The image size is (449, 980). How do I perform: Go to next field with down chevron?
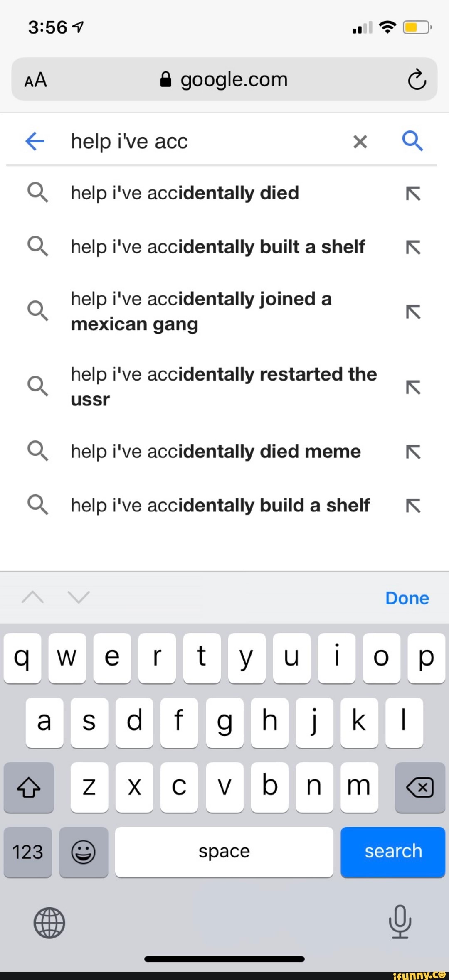coord(79,597)
